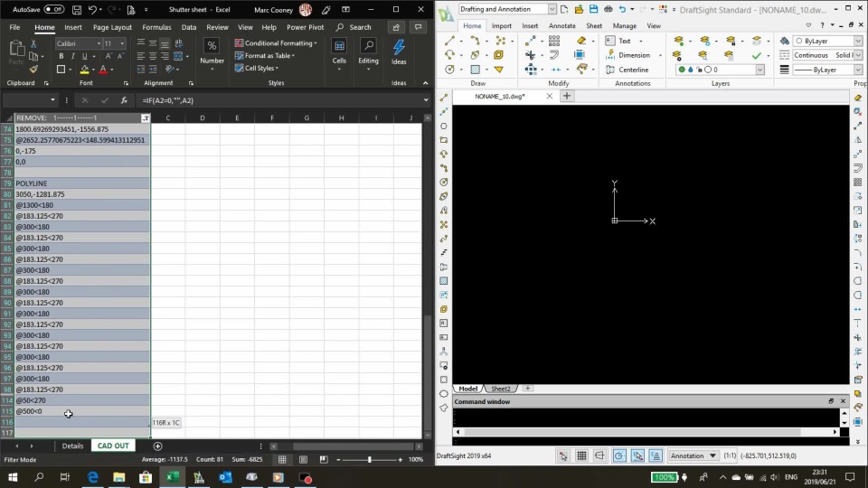This screenshot has width=868, height=488.
Task: Click the DraftSight Print icon
Action: tap(609, 9)
